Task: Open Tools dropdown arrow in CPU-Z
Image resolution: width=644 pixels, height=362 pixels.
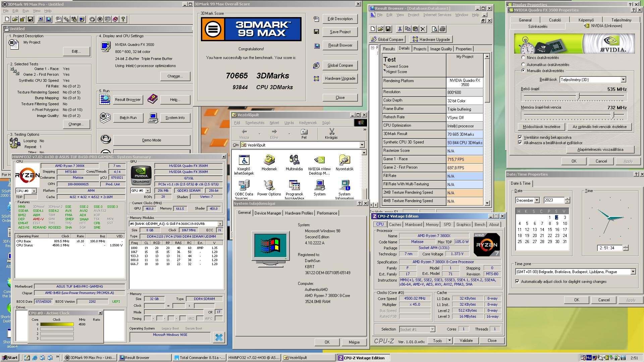Action: coord(449,341)
